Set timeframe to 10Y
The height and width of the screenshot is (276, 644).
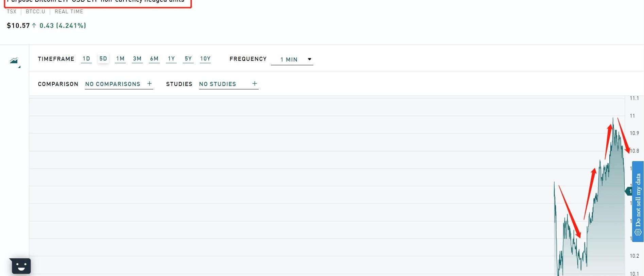(205, 59)
